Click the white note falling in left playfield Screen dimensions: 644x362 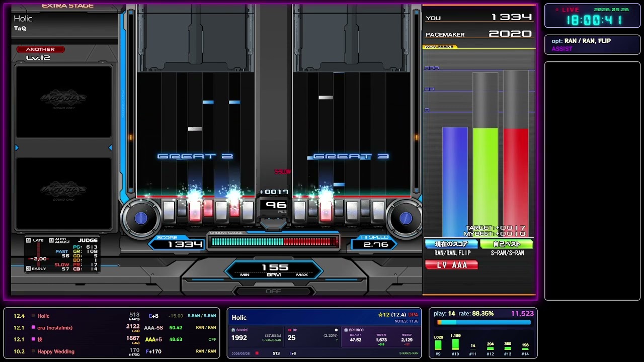[195, 129]
